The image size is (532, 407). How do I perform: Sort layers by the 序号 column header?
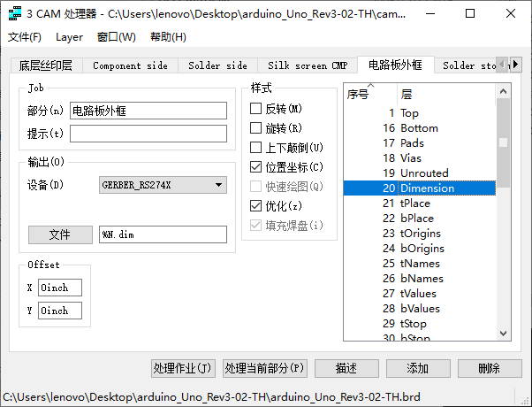coord(358,94)
